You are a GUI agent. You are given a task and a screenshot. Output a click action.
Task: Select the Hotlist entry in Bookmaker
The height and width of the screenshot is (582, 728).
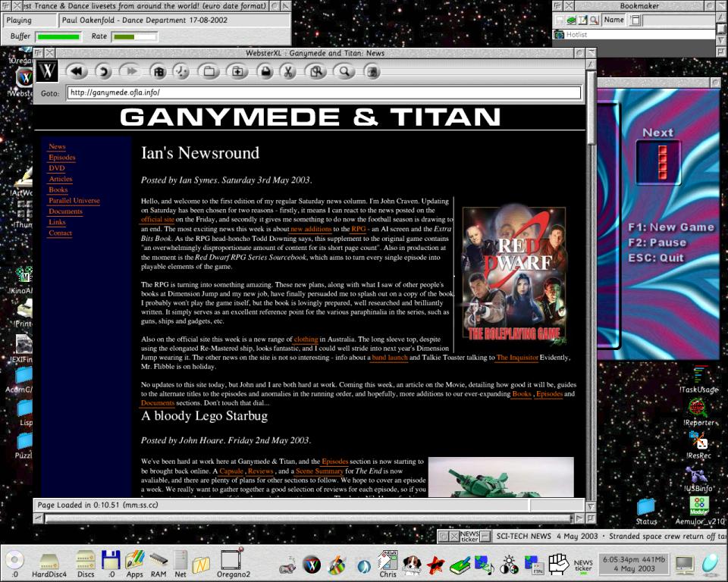pyautogui.click(x=633, y=34)
